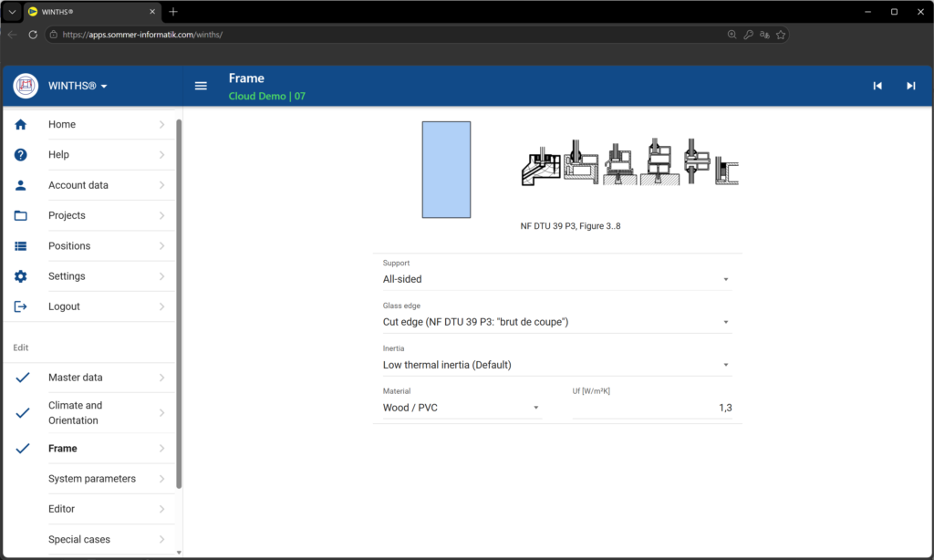Screen dimensions: 934x560
Task: Click the browser zoom magnifier icon
Action: pos(732,35)
